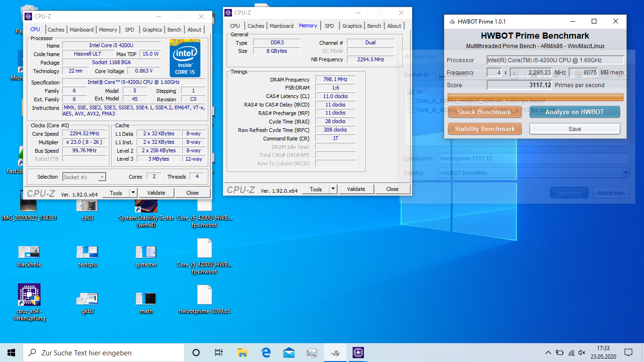Click Abbrechen in the save dialog

coord(611,193)
